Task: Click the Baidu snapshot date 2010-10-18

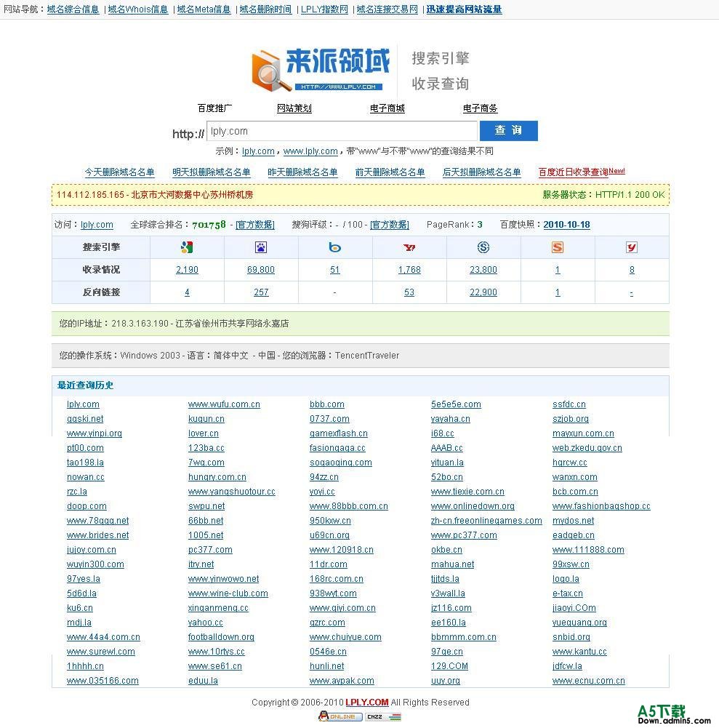Action: point(567,225)
